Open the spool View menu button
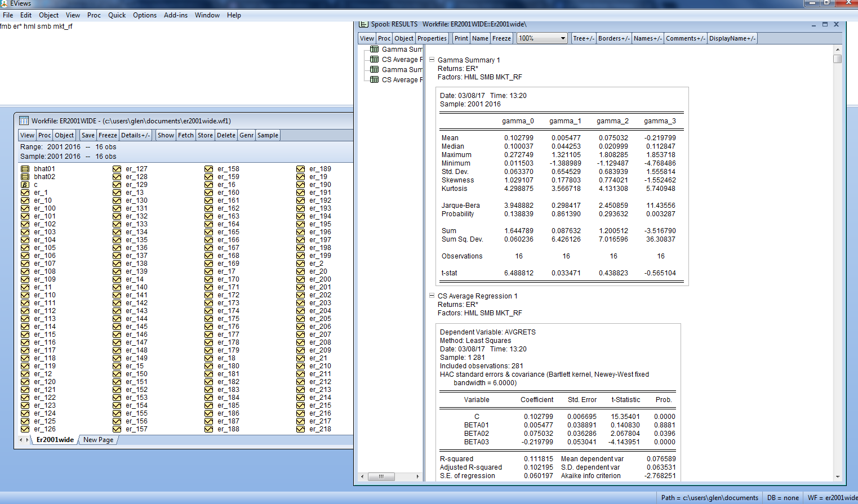The width and height of the screenshot is (858, 504). (x=367, y=38)
